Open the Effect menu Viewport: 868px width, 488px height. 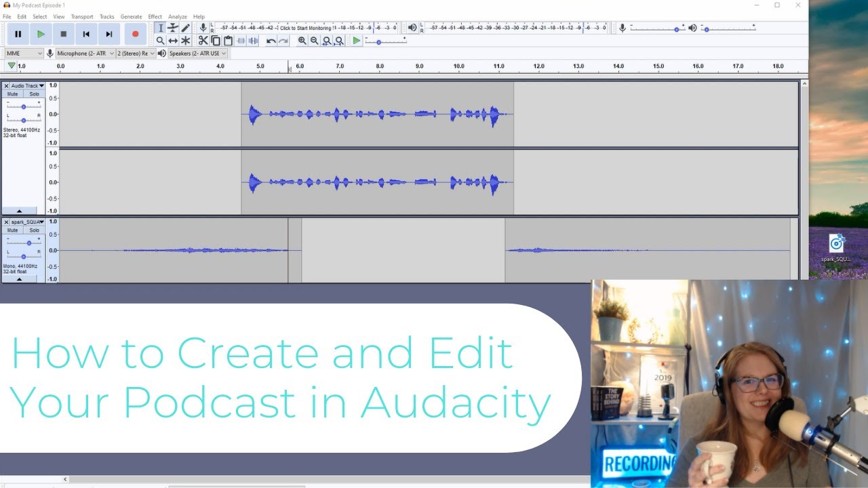155,16
